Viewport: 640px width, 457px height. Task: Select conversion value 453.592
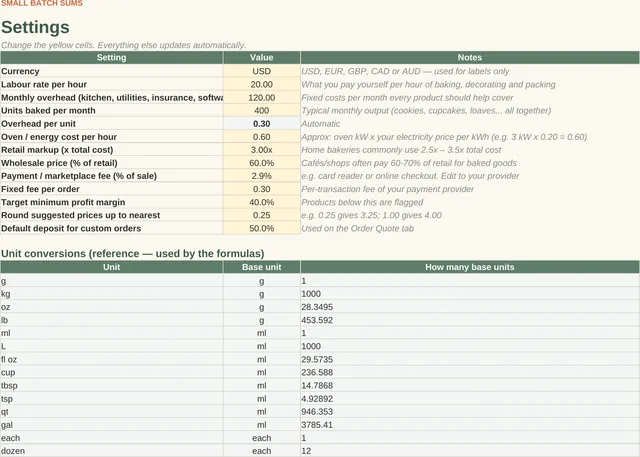tap(470, 320)
